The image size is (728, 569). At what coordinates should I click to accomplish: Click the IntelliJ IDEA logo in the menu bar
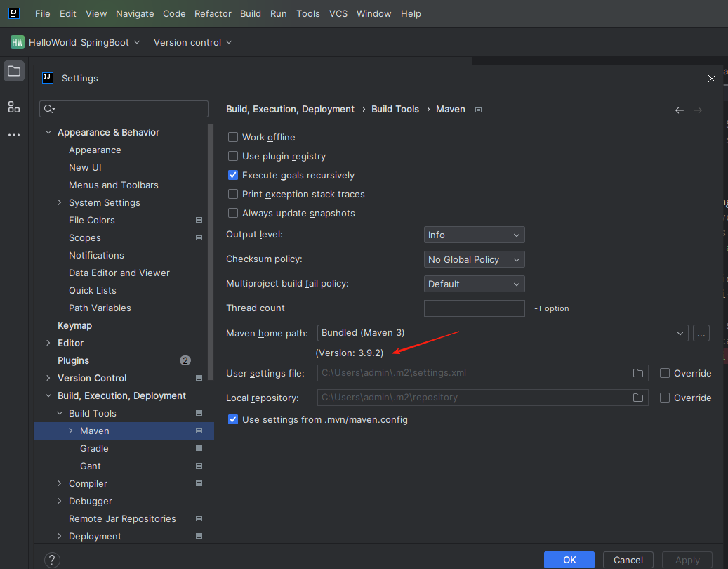14,13
